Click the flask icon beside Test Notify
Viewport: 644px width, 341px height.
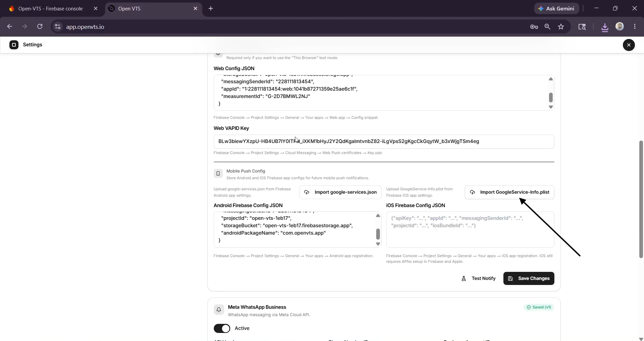coord(464,279)
